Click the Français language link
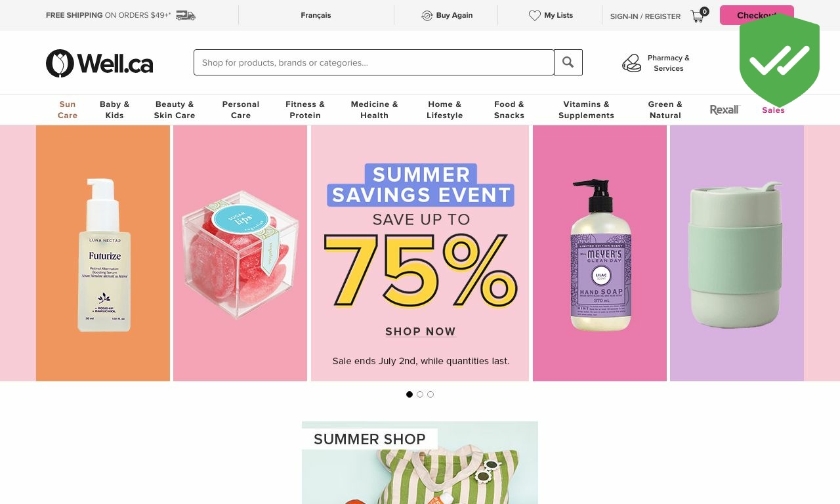Screen dimensions: 840x504 (x=316, y=15)
